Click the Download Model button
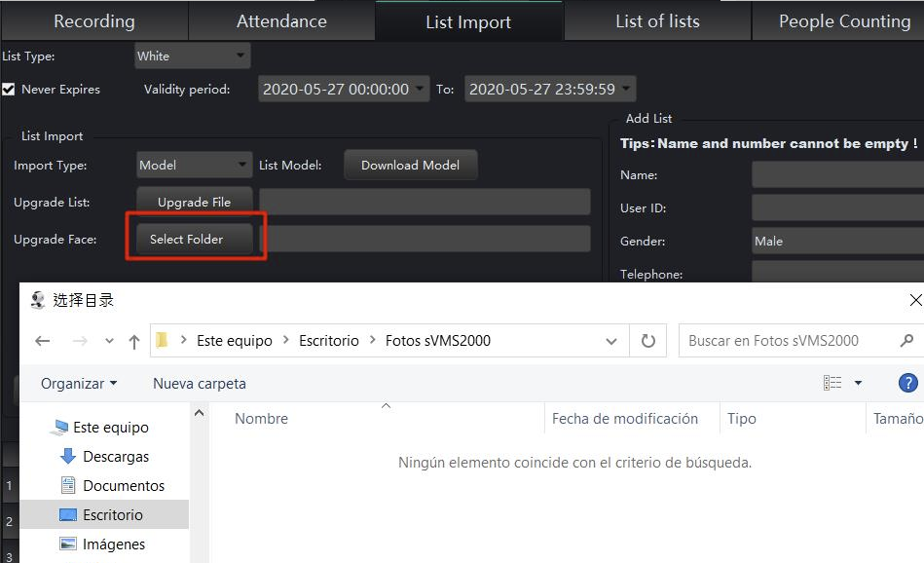Viewport: 924px width, 563px height. [410, 165]
